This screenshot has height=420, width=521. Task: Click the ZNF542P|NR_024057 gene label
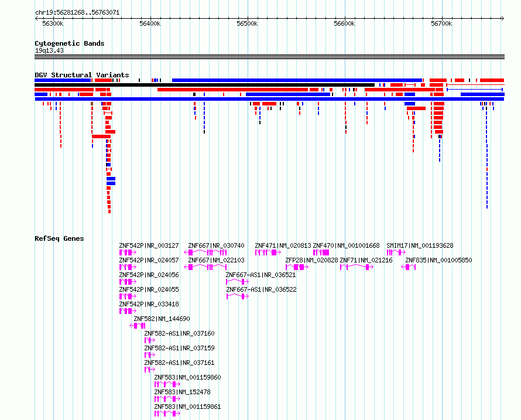point(149,261)
